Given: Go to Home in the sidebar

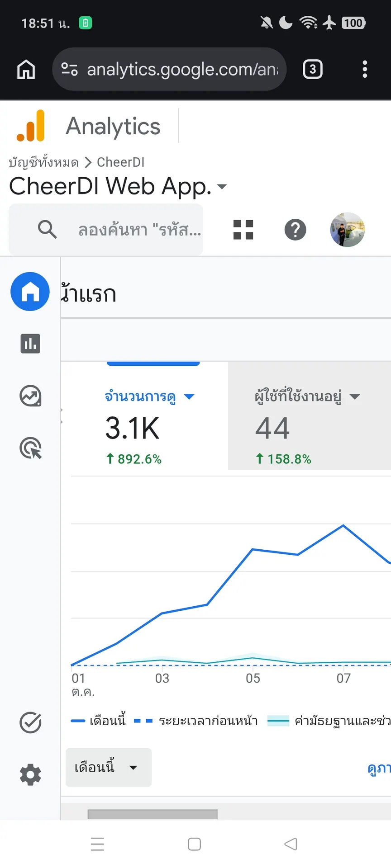Looking at the screenshot, I should coord(30,292).
